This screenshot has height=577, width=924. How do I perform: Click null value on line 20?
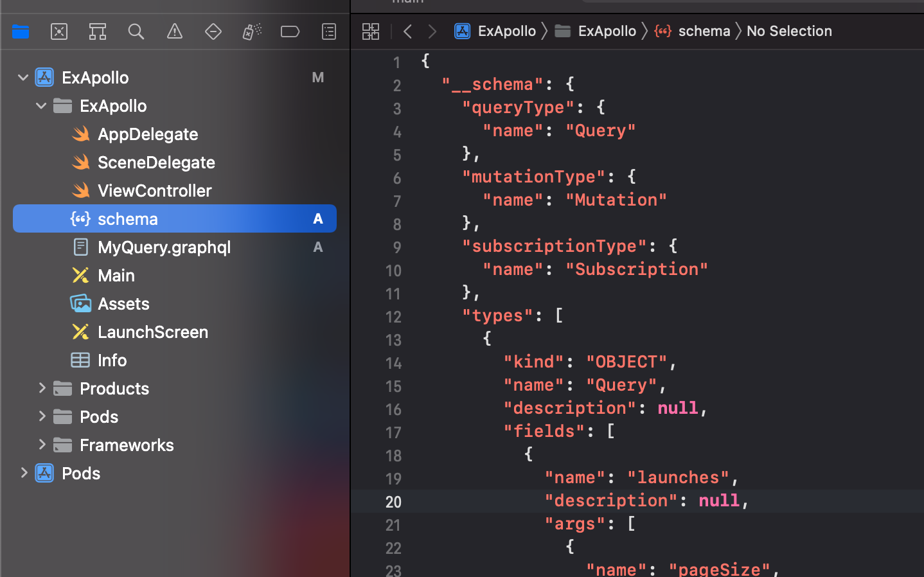tap(719, 501)
